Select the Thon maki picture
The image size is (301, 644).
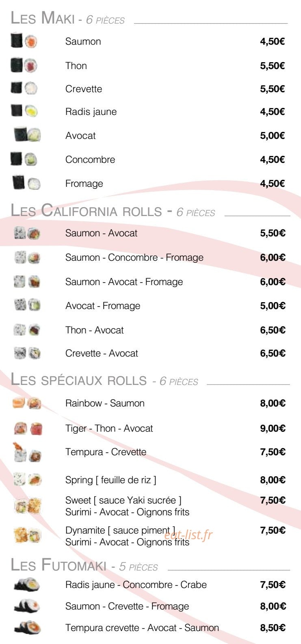[x=24, y=65]
